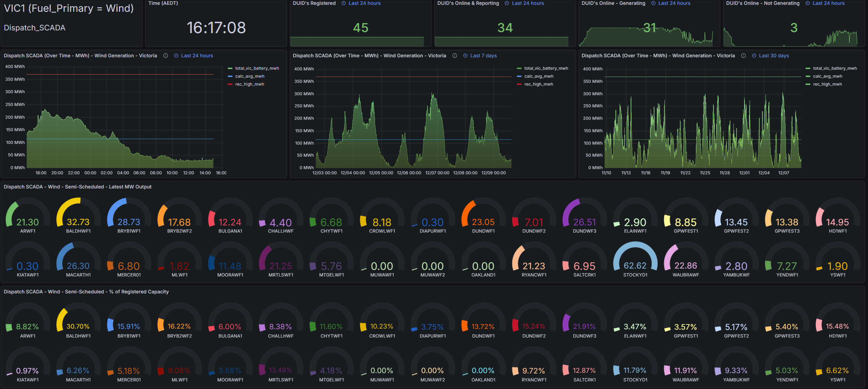
Task: Click Last 24 hours link on Victoria chart
Action: (x=197, y=56)
